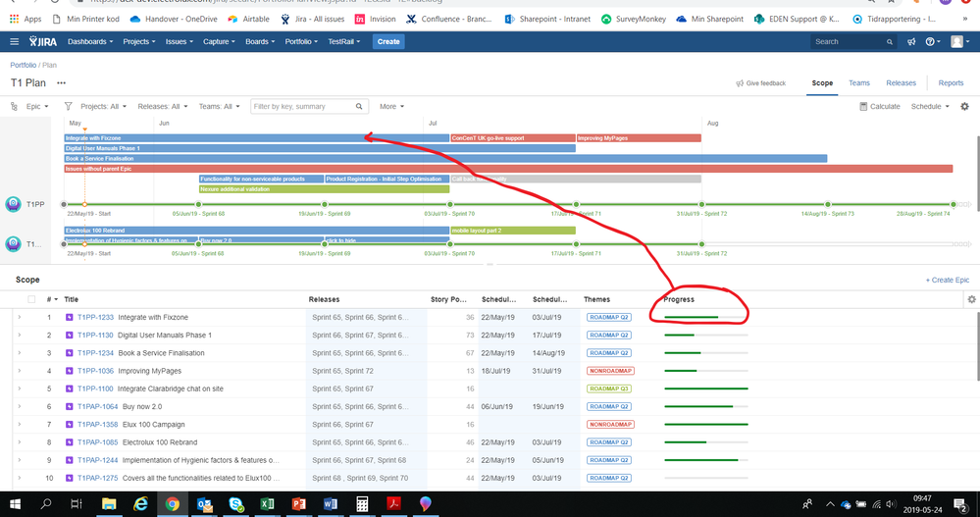The width and height of the screenshot is (980, 517).
Task: Click Sprint 70 marker on T1PP timeline
Action: point(450,204)
